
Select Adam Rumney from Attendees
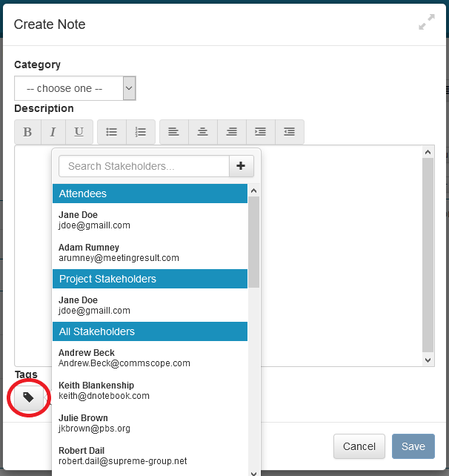[119, 252]
